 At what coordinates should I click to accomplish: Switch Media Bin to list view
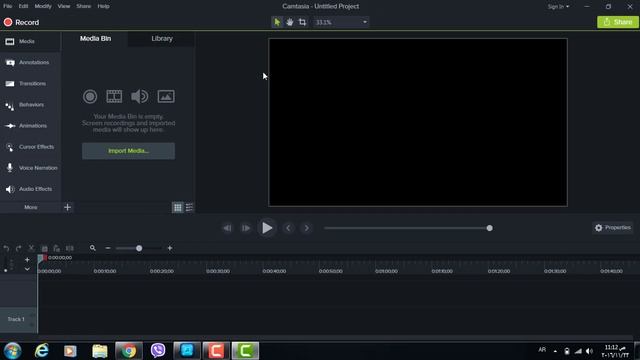(x=189, y=207)
